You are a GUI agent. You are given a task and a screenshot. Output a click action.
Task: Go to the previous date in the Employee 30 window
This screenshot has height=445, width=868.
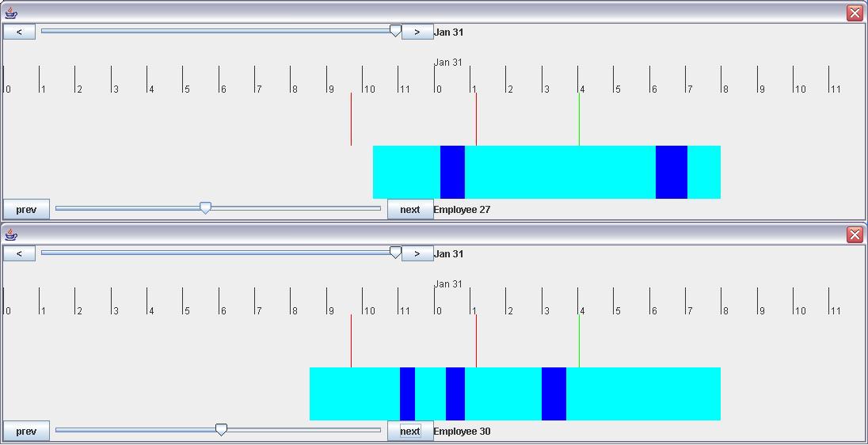[19, 253]
